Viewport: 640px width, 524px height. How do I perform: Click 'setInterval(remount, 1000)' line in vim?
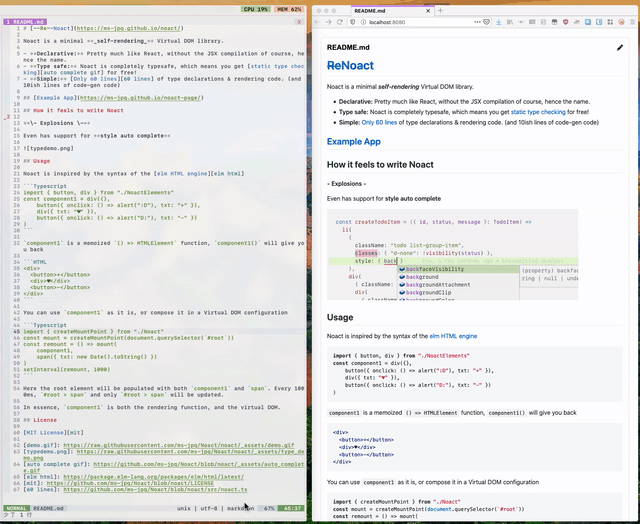(x=67, y=370)
